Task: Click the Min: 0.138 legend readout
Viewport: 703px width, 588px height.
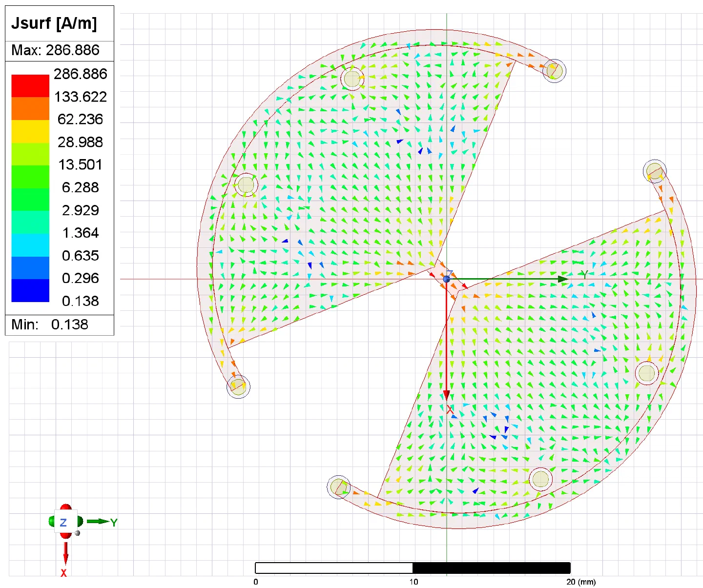Action: 50,324
